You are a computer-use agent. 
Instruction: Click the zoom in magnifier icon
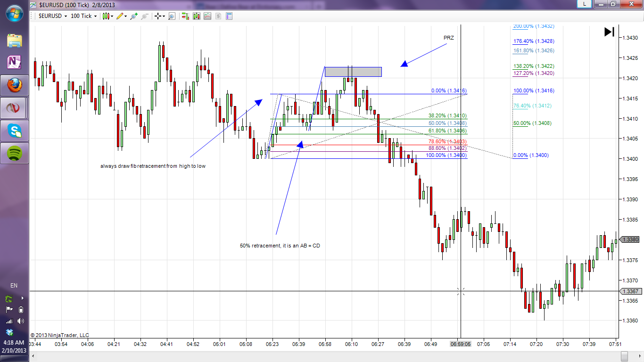point(134,16)
